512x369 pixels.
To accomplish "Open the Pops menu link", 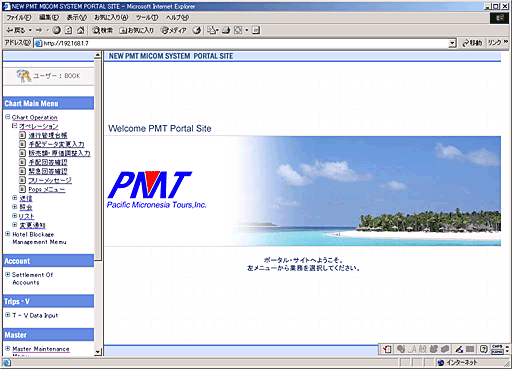I will pyautogui.click(x=47, y=189).
